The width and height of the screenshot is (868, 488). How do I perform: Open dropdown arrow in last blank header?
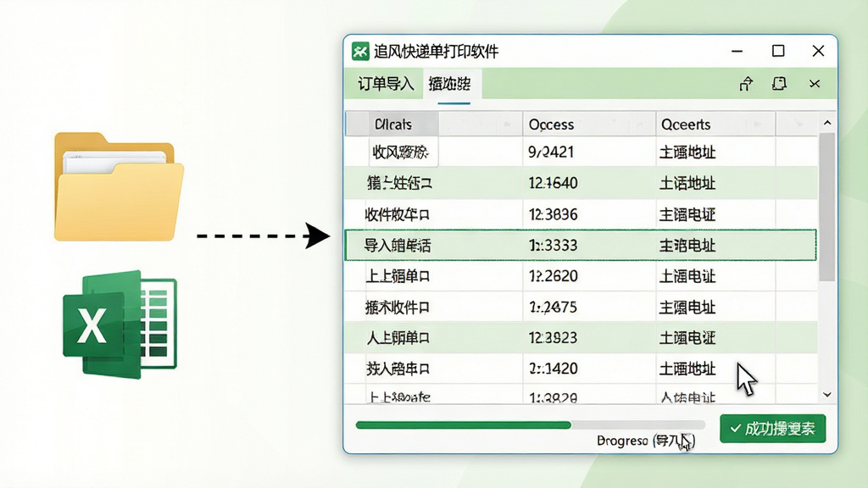798,125
